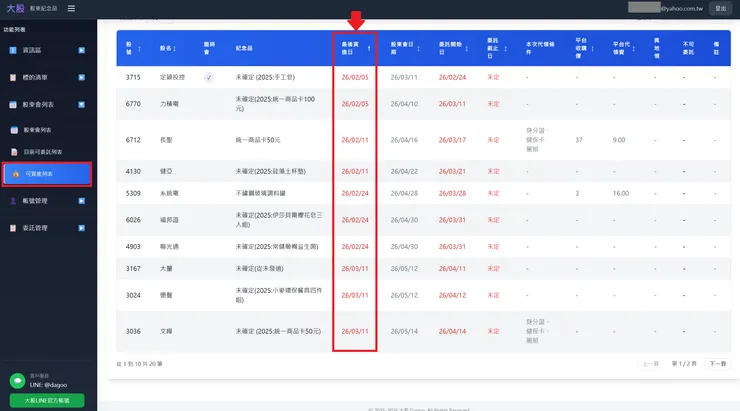Click the 標的清單 clipboard icon
Viewport: 740px width, 411px height.
coord(13,77)
